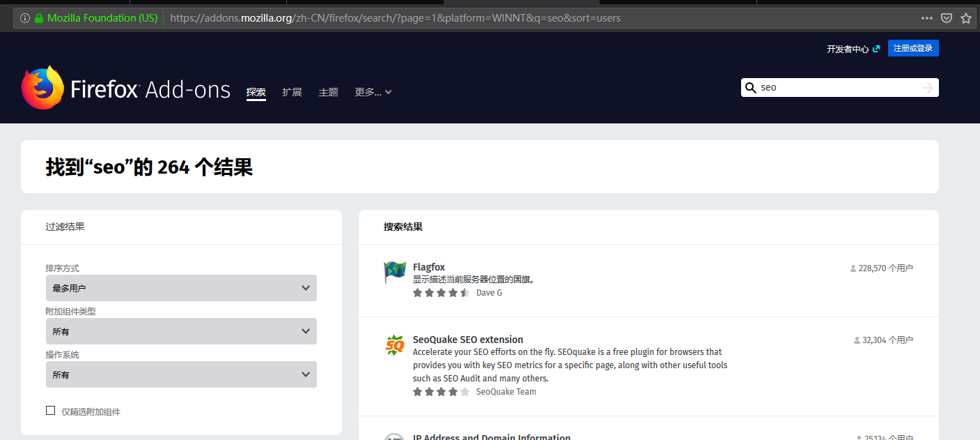Click the 显示描述当前服务器位置的国旗 description
Screen dimensions: 980x440
(x=474, y=280)
